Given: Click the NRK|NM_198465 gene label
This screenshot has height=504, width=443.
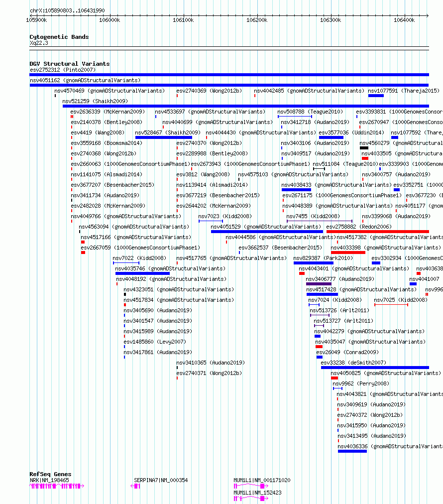Looking at the screenshot, I should click(x=49, y=480).
